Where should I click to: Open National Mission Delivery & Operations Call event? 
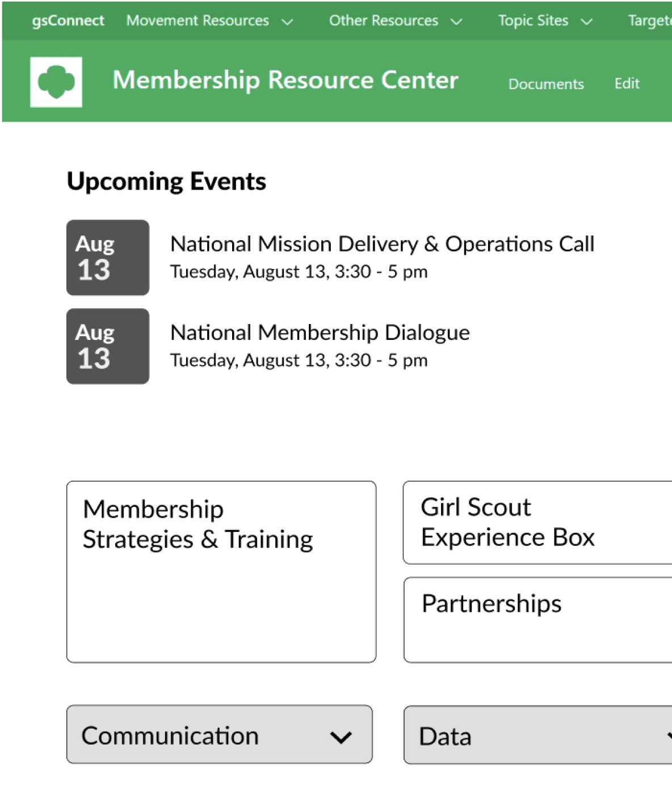382,244
